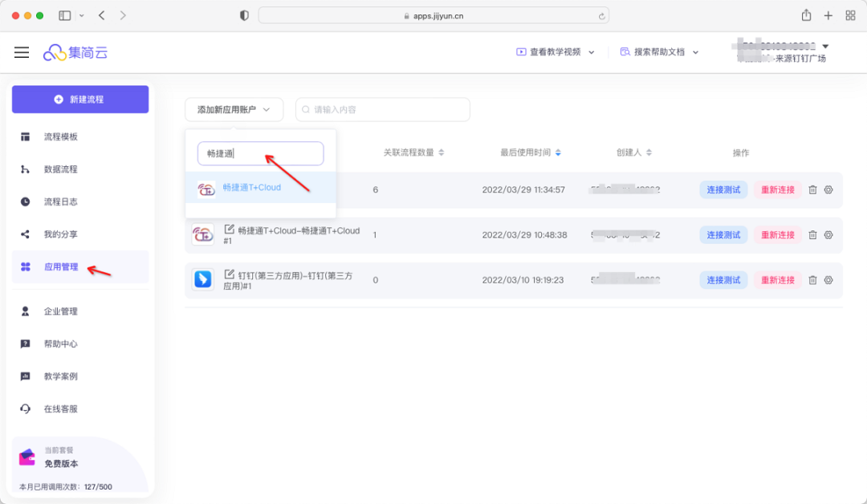Open settings gear for 畅捷通T+Cloud #1
Screen dimensions: 867x504
pos(828,235)
